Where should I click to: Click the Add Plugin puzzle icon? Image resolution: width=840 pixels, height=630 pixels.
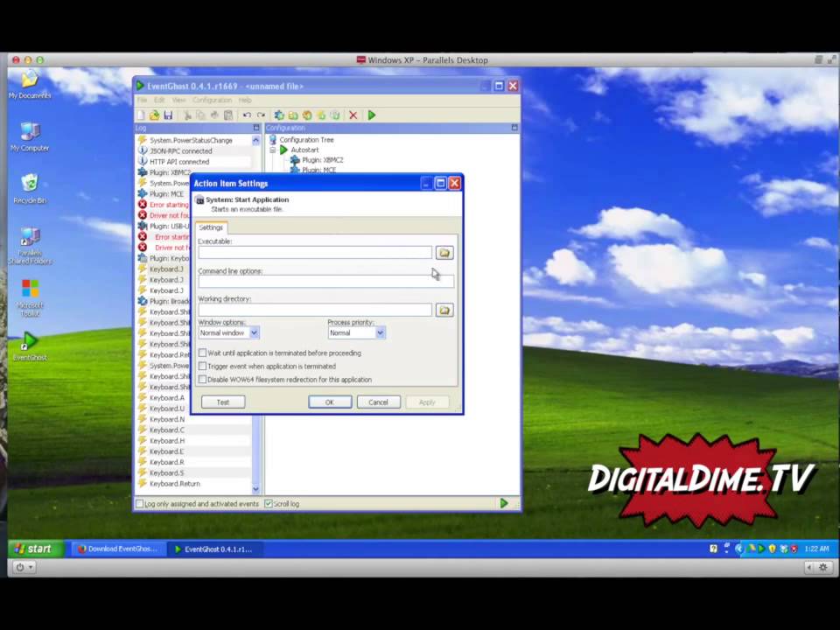[279, 115]
